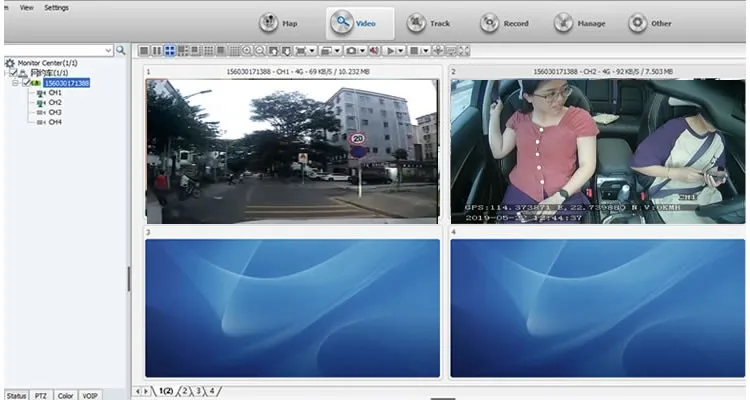Screen dimensions: 750x400
Task: Open the device search dropdown
Action: coord(108,50)
